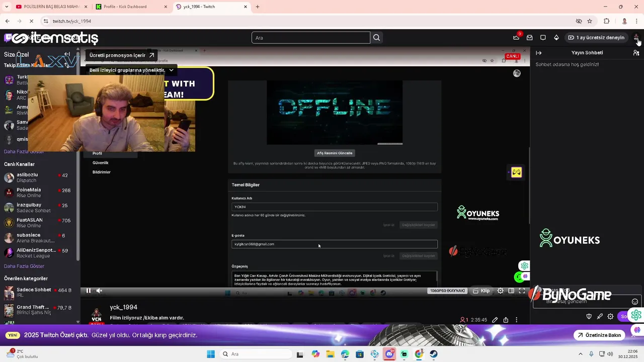
Task: Open the weather widget 2°C Çok bulutlu
Action: (x=23, y=354)
